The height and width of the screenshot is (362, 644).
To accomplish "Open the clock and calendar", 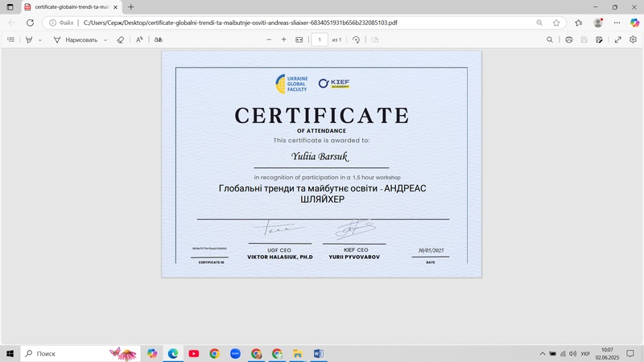I will (x=608, y=354).
